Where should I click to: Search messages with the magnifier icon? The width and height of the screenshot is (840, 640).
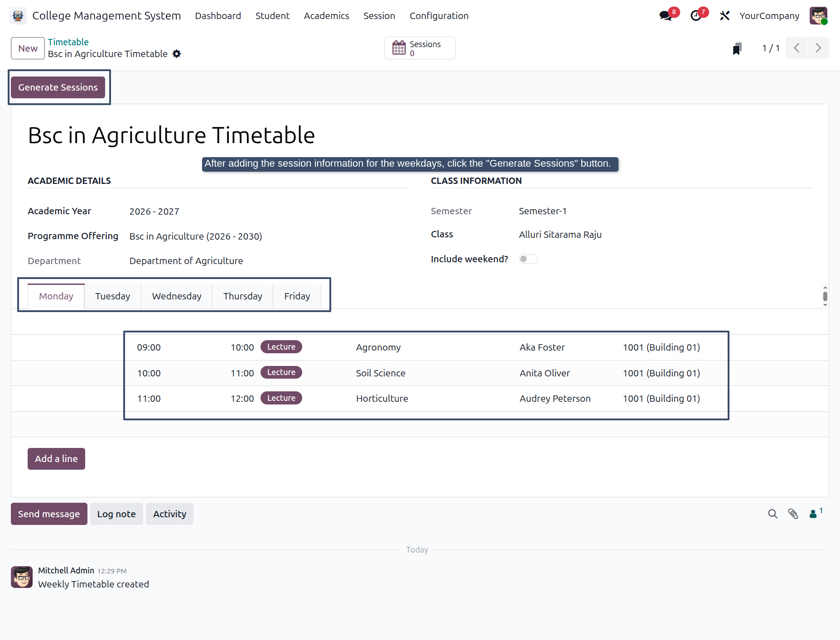(x=772, y=514)
